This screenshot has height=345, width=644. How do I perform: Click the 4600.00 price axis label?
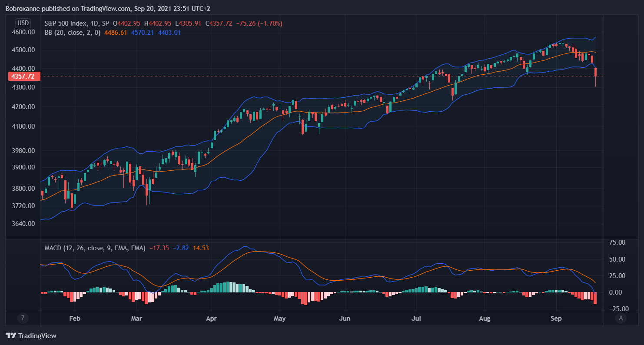[23, 32]
